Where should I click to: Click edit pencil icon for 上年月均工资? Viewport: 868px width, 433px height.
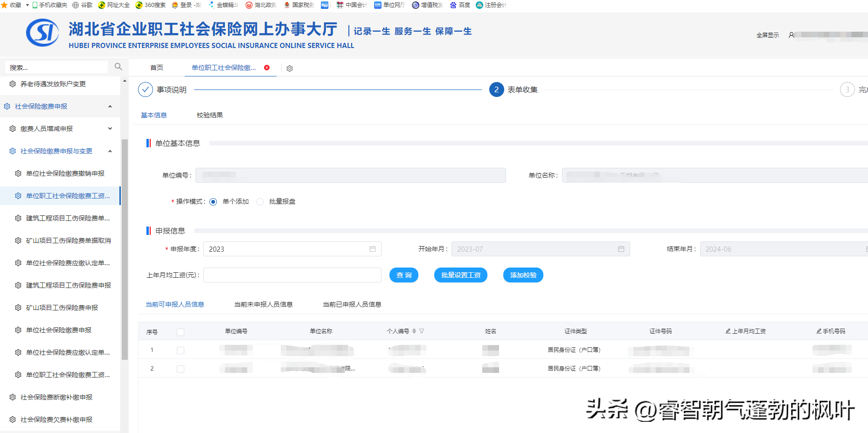click(x=728, y=331)
